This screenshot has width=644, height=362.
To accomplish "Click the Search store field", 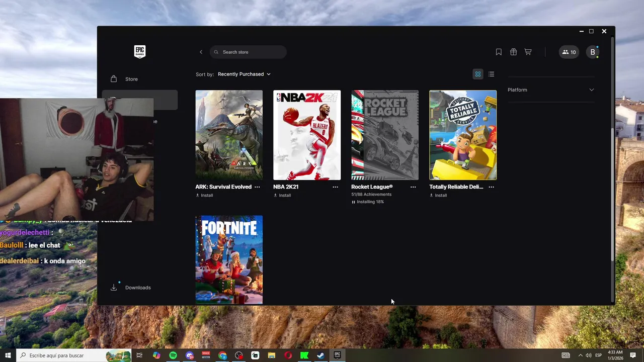I will click(x=248, y=52).
